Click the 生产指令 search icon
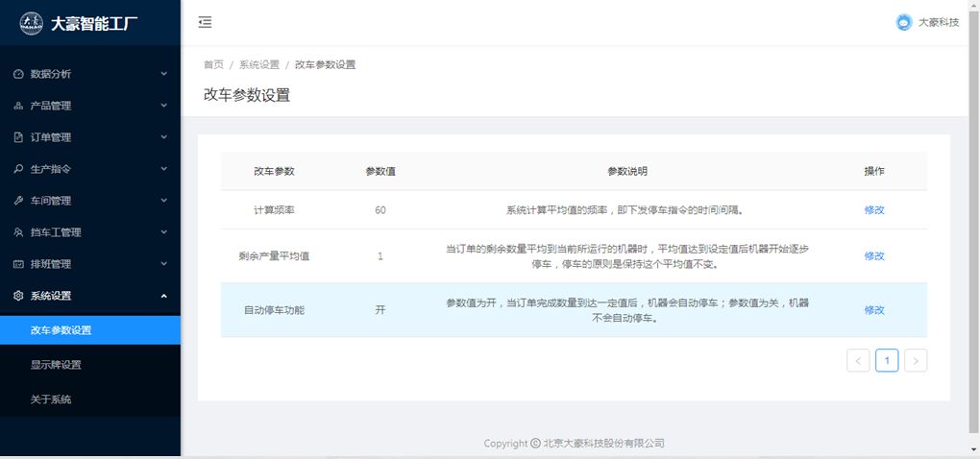 coord(18,169)
